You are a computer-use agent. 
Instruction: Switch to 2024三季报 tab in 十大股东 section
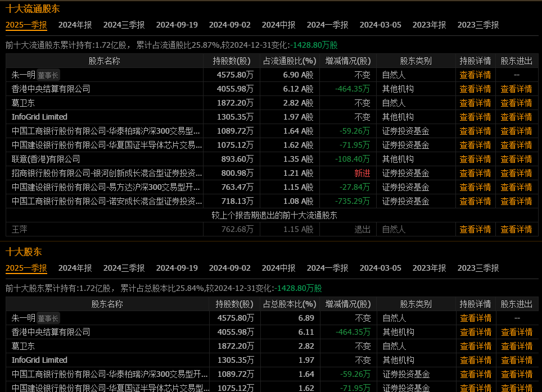tap(124, 268)
